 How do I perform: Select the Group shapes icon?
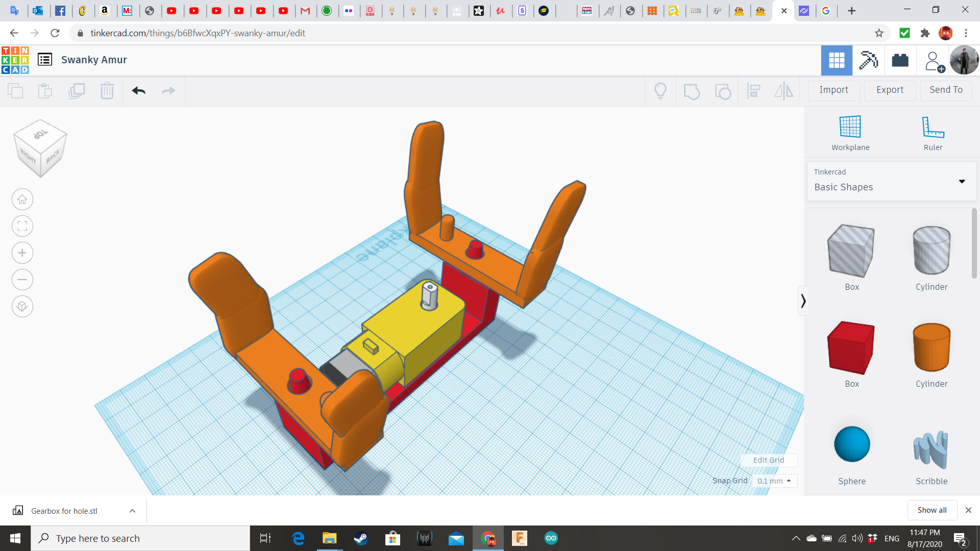pos(692,91)
